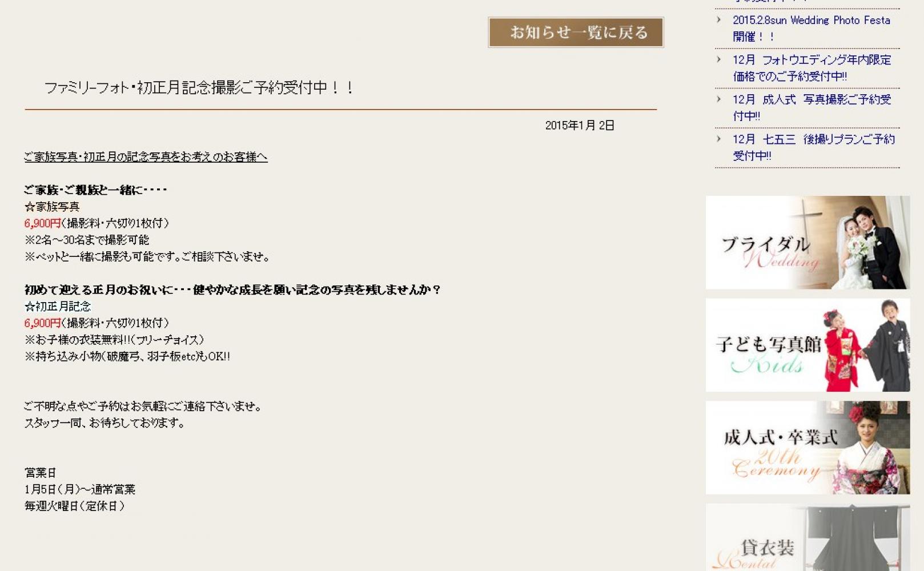Image resolution: width=924 pixels, height=571 pixels.
Task: Click the 毎週火曜日（定休日） text
Action: point(74,506)
